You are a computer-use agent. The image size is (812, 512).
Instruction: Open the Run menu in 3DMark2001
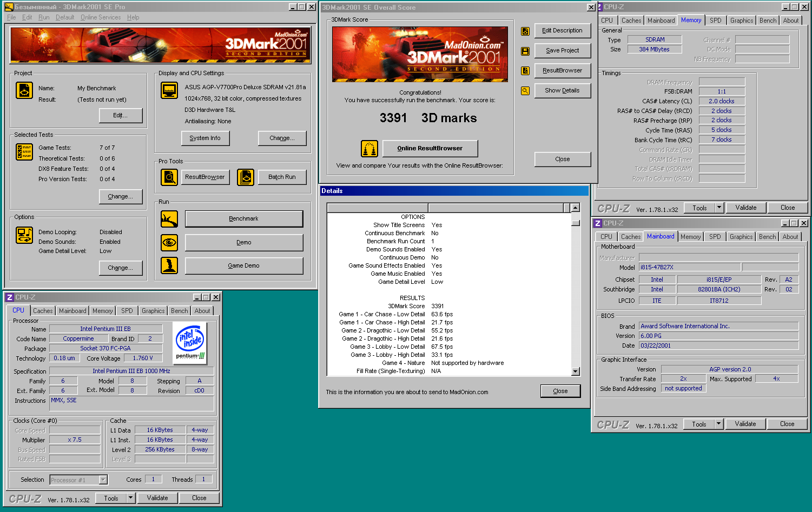tap(44, 17)
